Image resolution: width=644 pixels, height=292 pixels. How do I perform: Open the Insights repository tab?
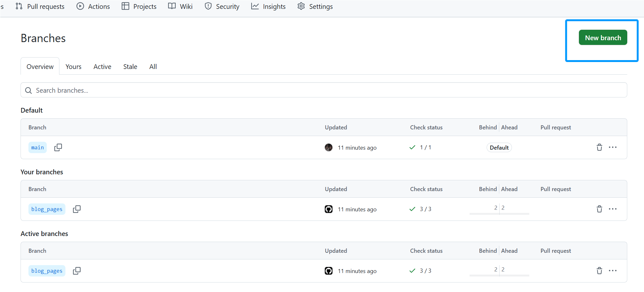click(x=268, y=7)
